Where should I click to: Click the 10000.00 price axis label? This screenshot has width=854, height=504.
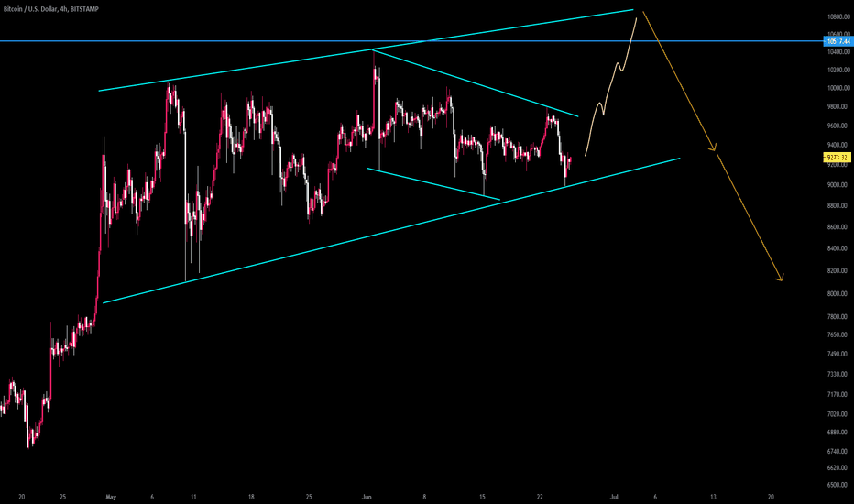click(838, 88)
